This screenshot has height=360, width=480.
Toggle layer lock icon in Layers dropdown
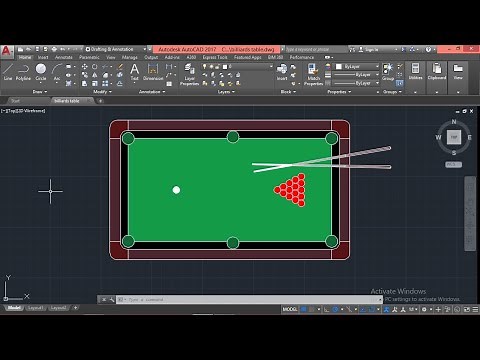pyautogui.click(x=218, y=67)
